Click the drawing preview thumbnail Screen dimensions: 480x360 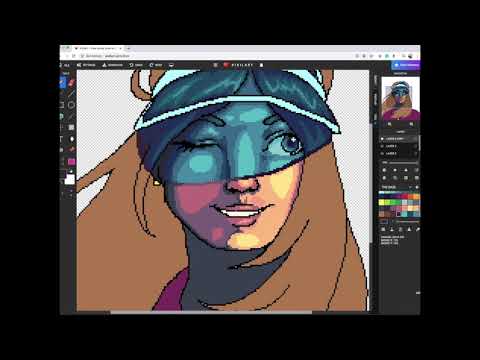[x=400, y=99]
